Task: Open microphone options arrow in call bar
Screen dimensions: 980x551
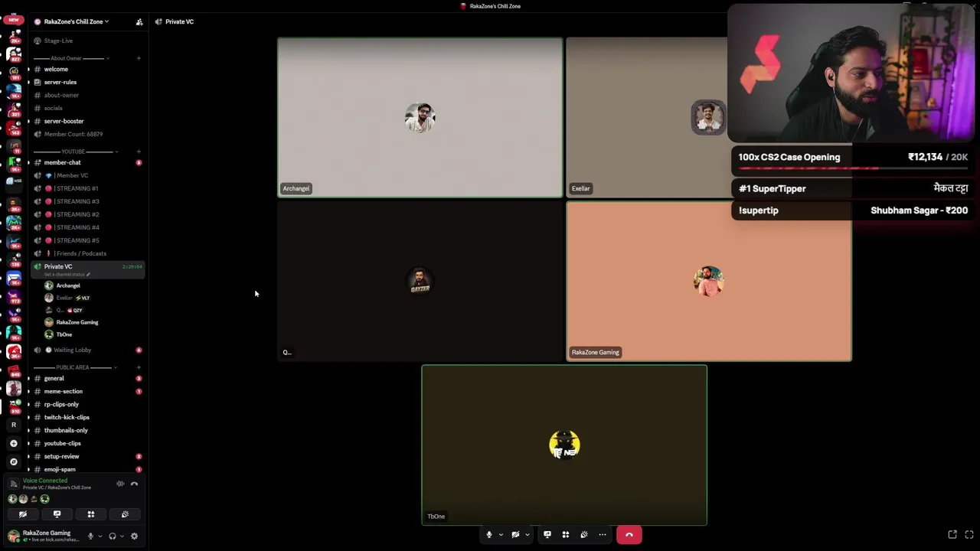Action: (x=501, y=535)
